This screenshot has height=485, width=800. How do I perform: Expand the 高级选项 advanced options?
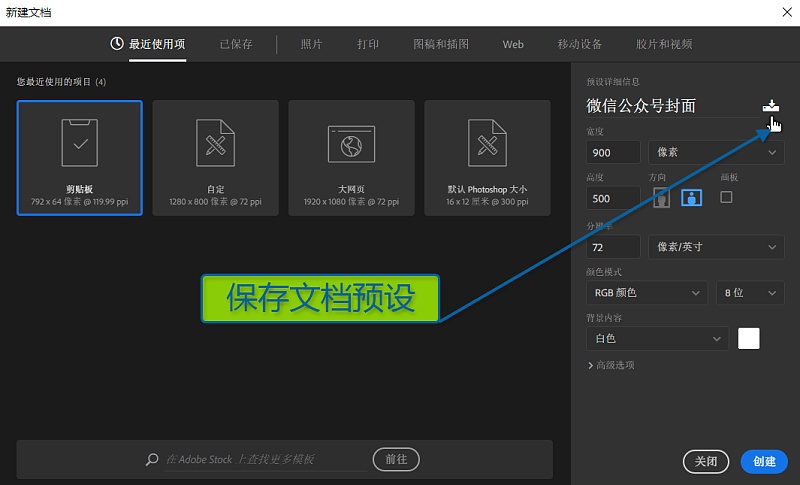pyautogui.click(x=611, y=365)
